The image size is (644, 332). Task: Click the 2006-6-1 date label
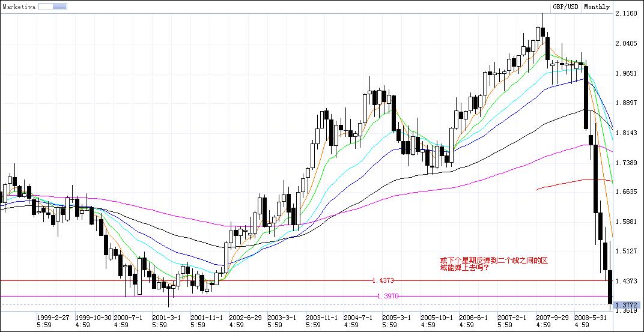tap(473, 318)
